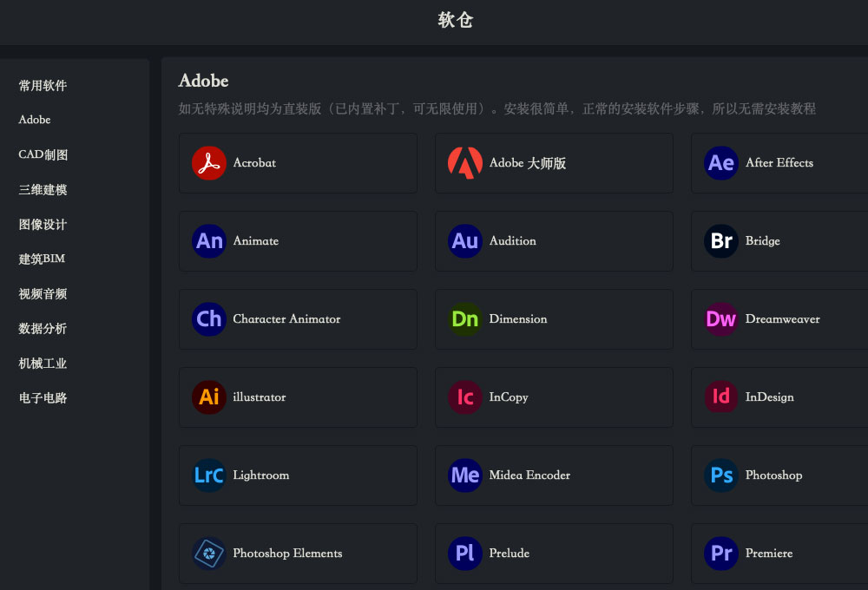
Task: Go to 电子电路 category
Action: coord(43,397)
